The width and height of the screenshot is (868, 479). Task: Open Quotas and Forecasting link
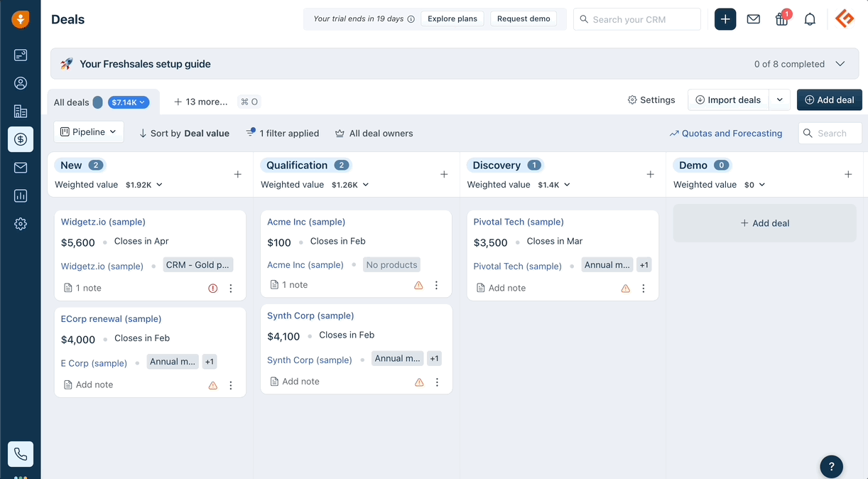pos(726,134)
